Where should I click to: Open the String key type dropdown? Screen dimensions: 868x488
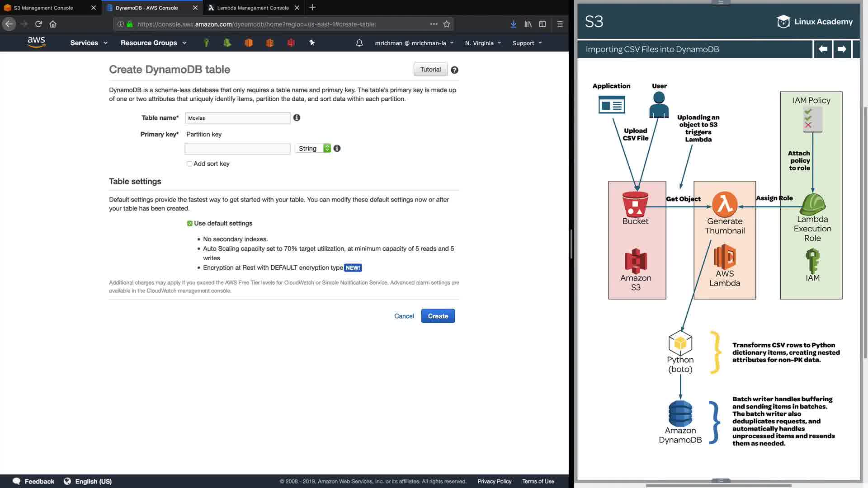click(x=313, y=148)
